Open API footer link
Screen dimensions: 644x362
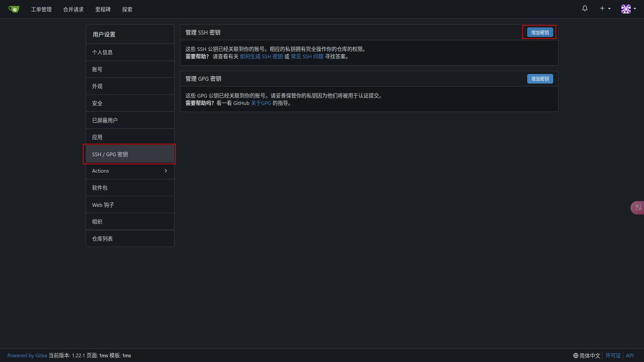click(x=630, y=356)
